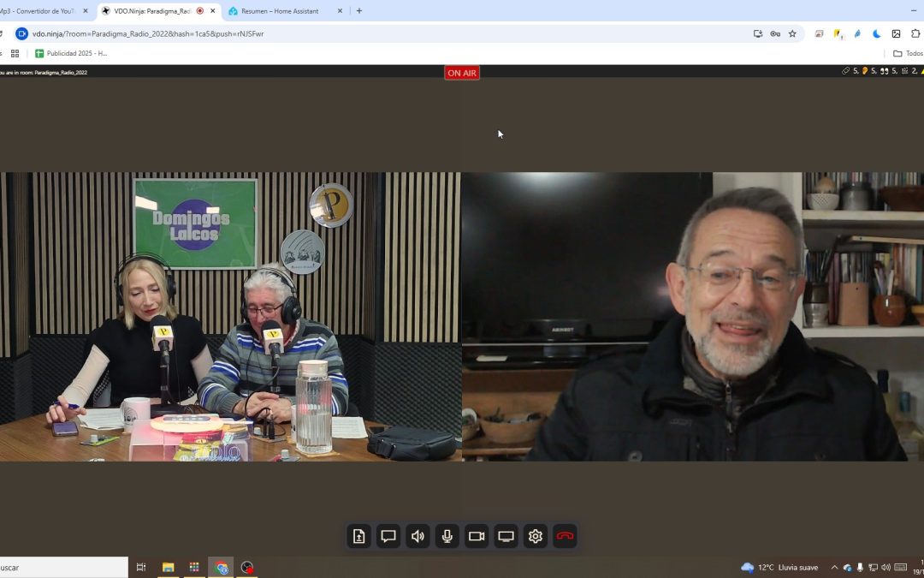The width and height of the screenshot is (924, 578).
Task: Open the saved passwords key icon
Action: pos(775,33)
